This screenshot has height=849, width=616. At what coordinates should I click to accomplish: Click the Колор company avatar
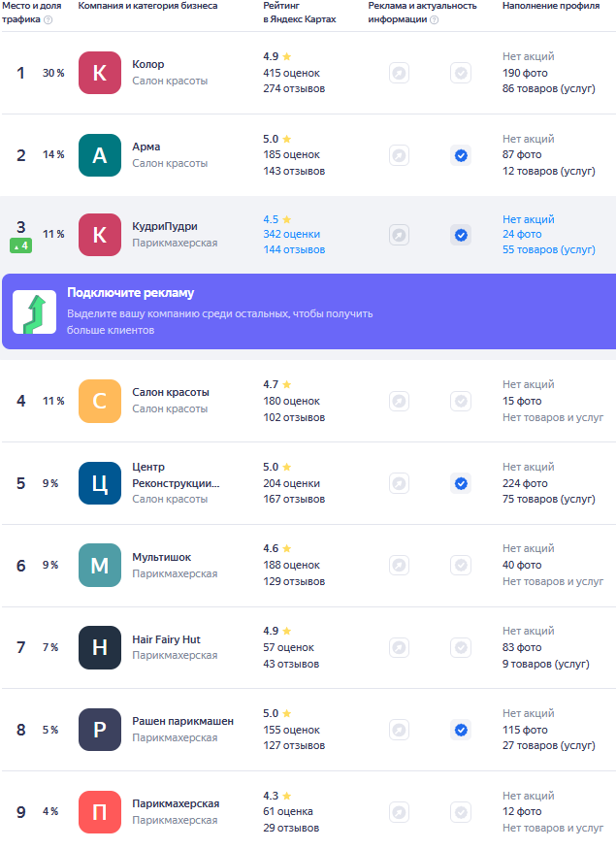(100, 73)
